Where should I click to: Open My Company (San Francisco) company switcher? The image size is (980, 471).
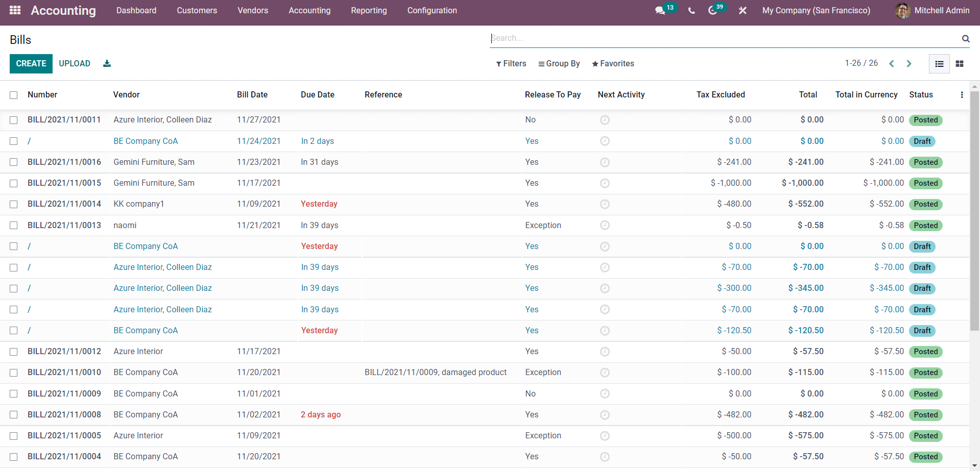[x=816, y=11]
